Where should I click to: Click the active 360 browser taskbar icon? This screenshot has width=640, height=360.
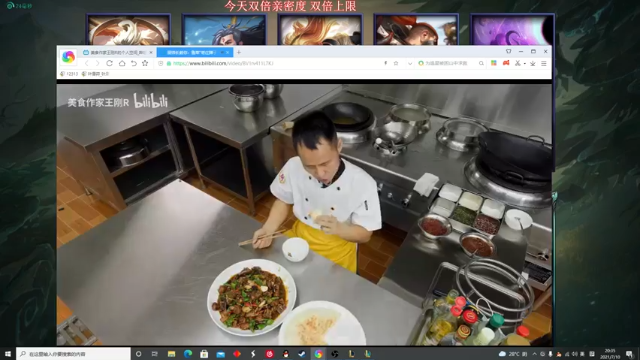[x=318, y=354]
